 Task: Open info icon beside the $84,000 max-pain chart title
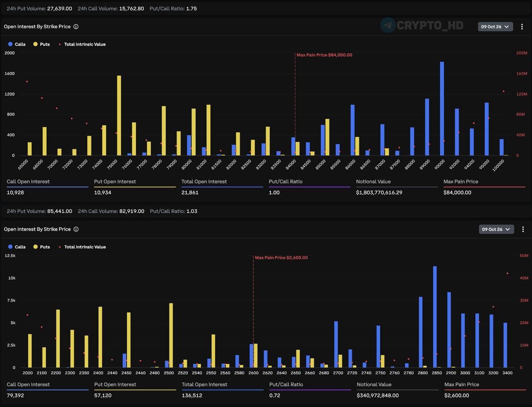click(76, 27)
